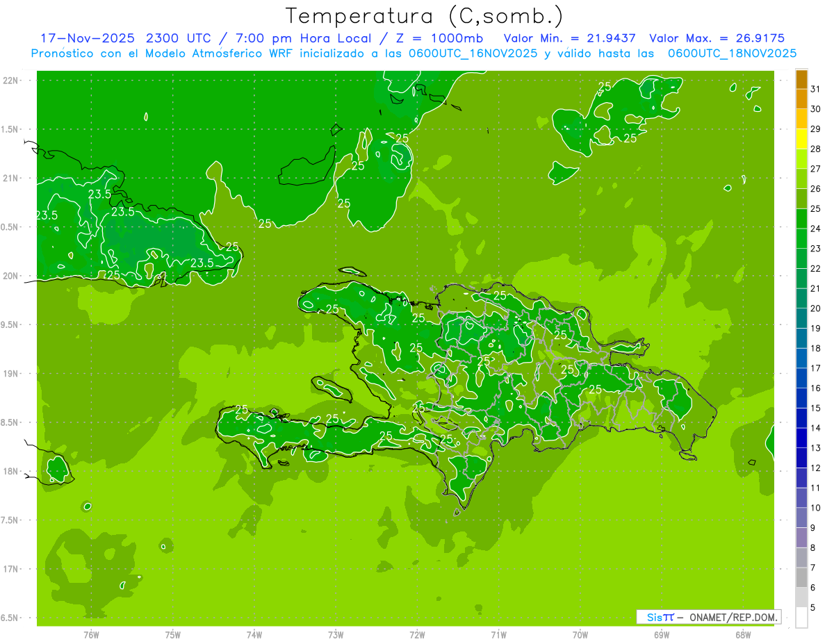Click the "69W" longitude axis label

tap(662, 635)
